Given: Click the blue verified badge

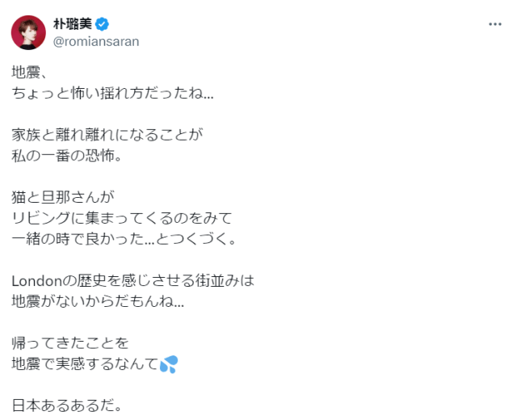Looking at the screenshot, I should (x=103, y=23).
